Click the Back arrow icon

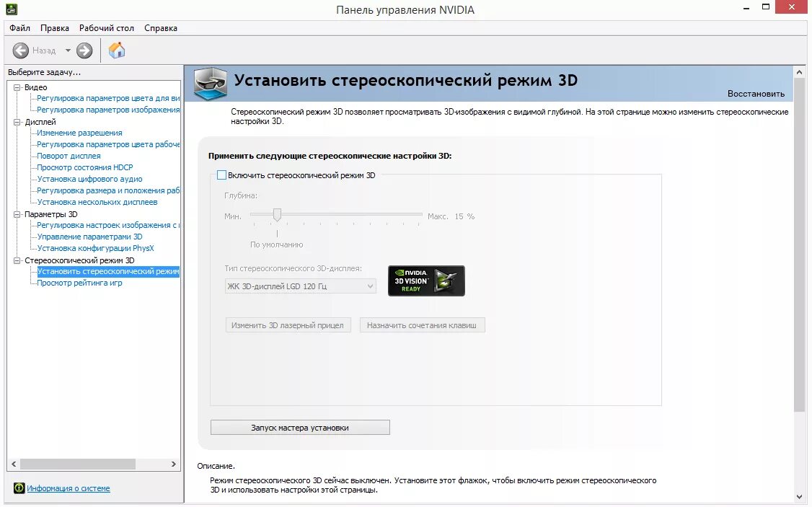point(21,50)
